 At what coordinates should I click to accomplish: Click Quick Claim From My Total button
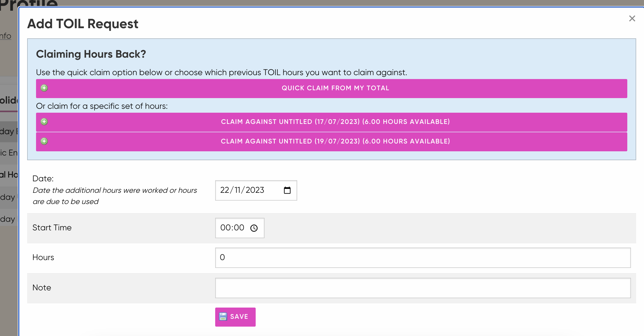point(331,88)
